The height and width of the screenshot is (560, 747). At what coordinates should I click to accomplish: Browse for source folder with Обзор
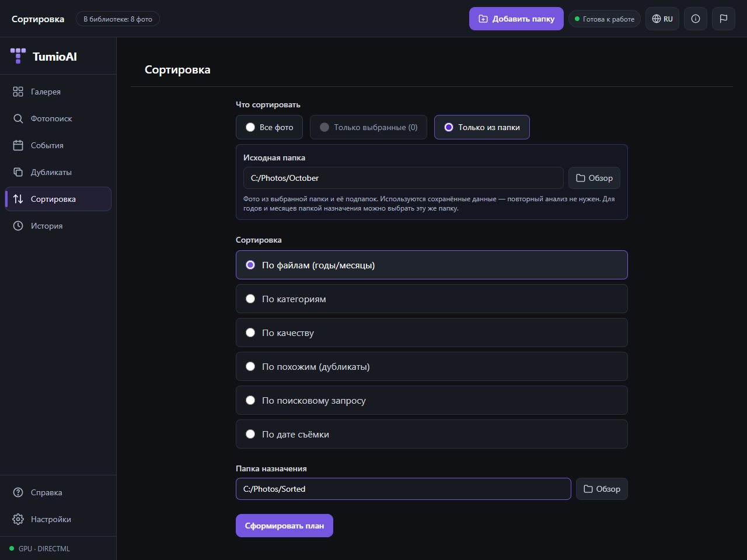tap(594, 178)
